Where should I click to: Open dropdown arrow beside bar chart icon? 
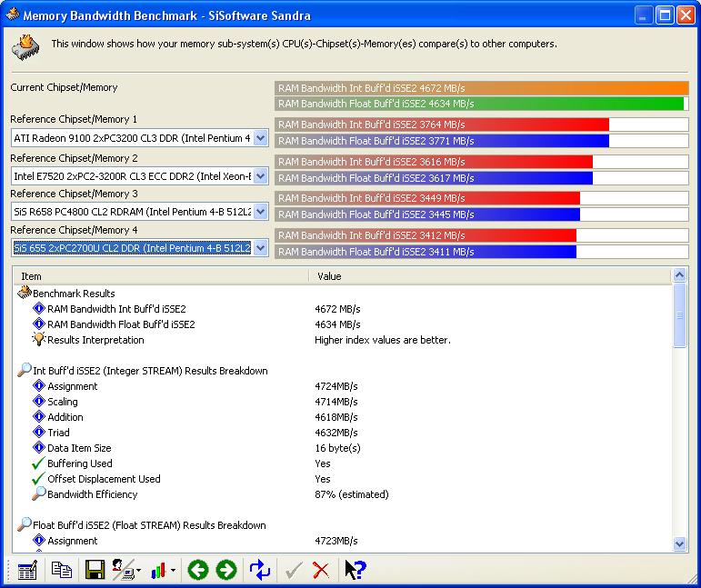[173, 571]
